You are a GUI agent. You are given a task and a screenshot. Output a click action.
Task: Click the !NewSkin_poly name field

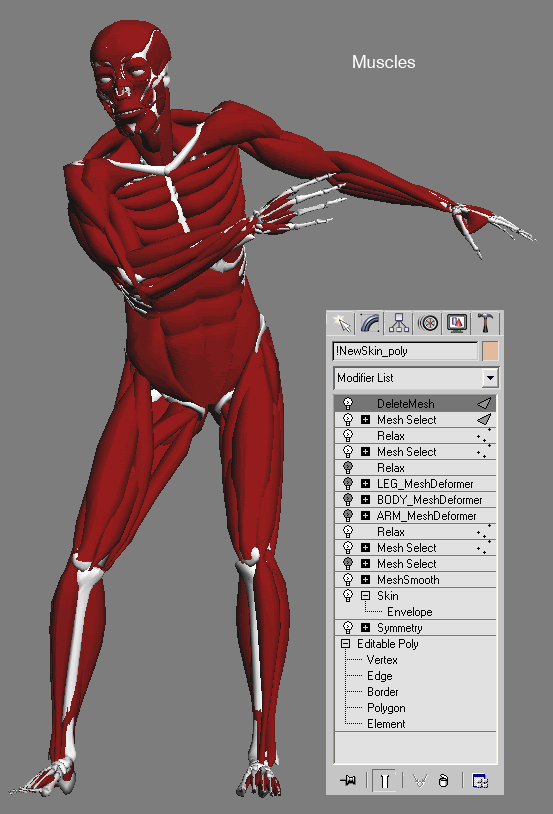tap(404, 351)
